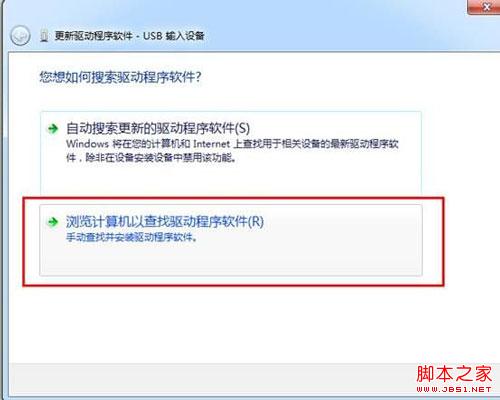This screenshot has width=500, height=400.
Task: Click the (S) shortcut letter in automatic option
Action: coord(242,128)
